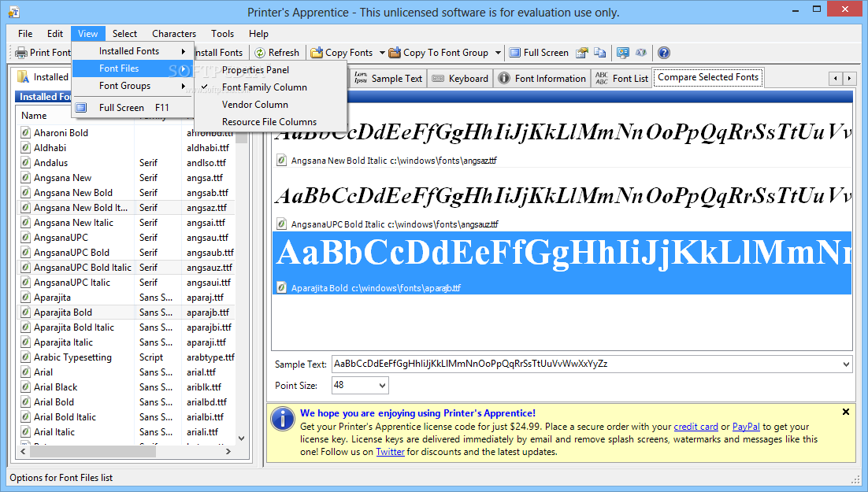The width and height of the screenshot is (868, 492).
Task: Choose Full Screen F11 in the View menu
Action: pyautogui.click(x=133, y=107)
